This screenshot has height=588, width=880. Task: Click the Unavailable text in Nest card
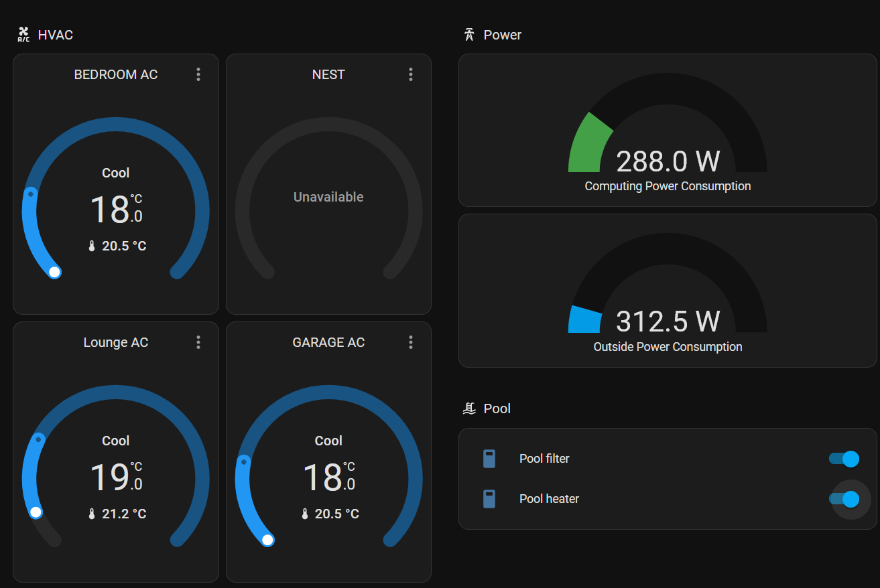328,197
